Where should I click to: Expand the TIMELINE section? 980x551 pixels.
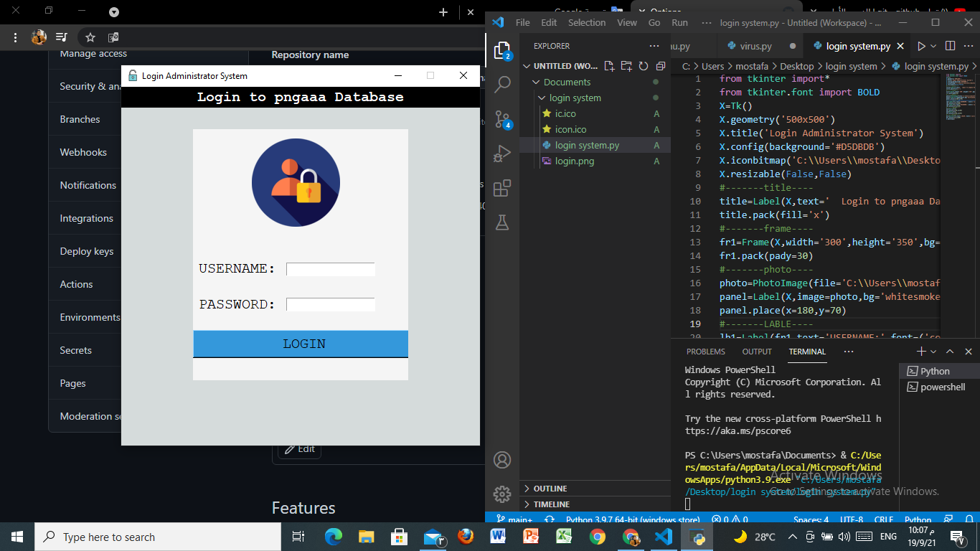pos(551,504)
